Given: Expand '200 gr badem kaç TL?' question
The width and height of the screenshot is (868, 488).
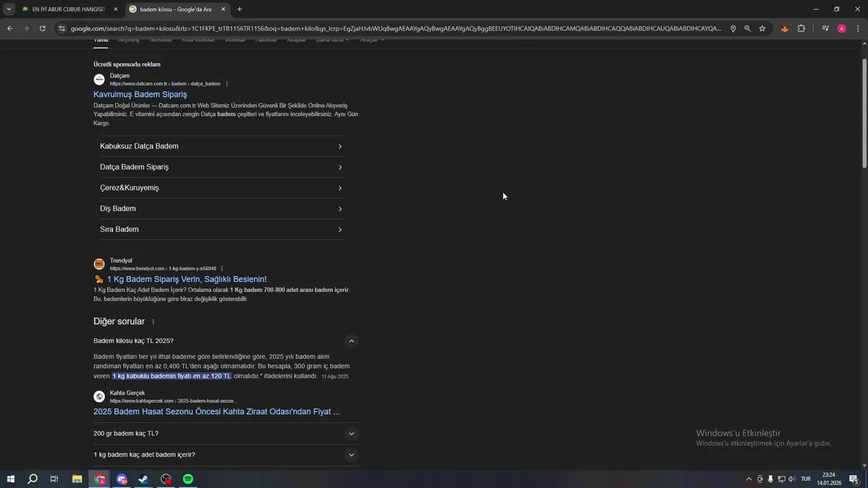Looking at the screenshot, I should click(351, 434).
